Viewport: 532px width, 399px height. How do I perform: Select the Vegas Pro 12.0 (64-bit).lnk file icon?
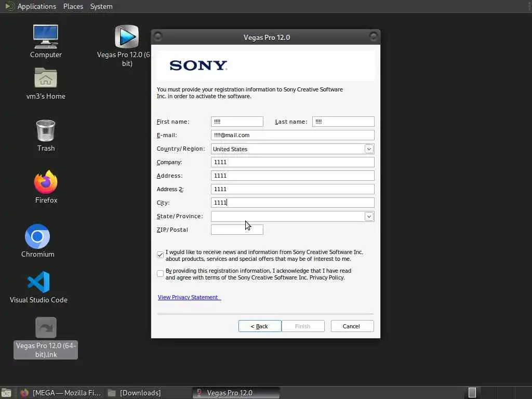46,327
